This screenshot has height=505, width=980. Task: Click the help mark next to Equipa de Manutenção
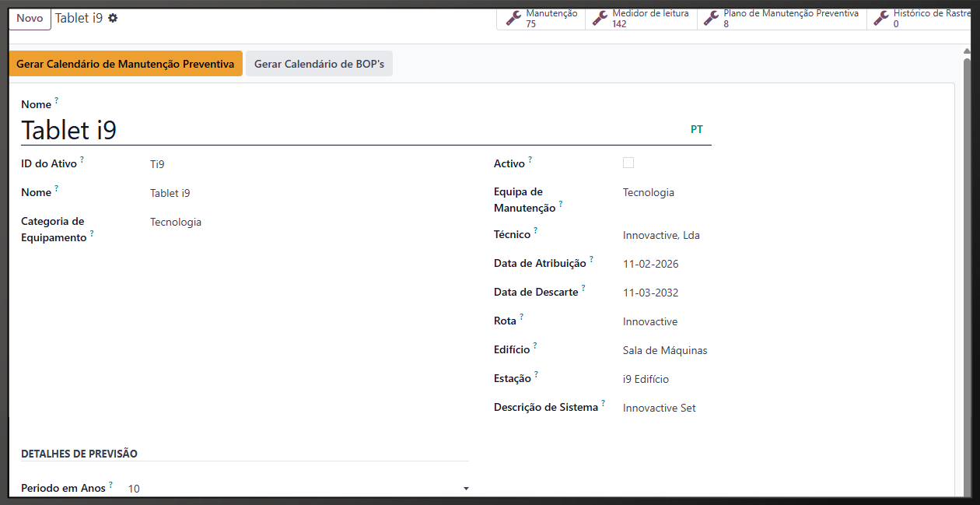tap(561, 204)
